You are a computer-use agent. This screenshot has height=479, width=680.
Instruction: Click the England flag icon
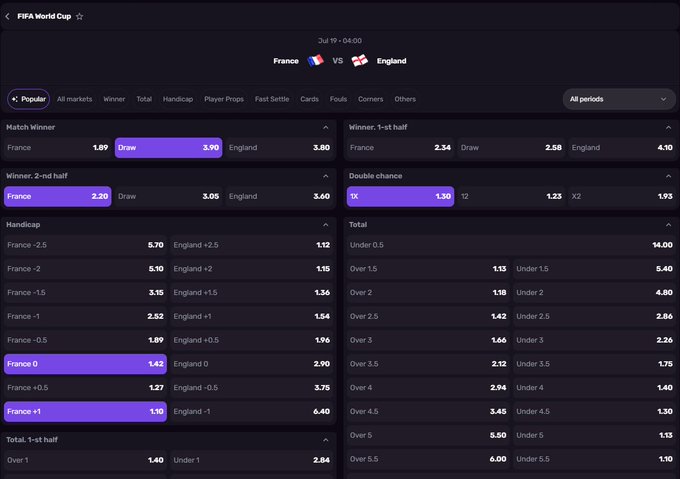pos(360,60)
